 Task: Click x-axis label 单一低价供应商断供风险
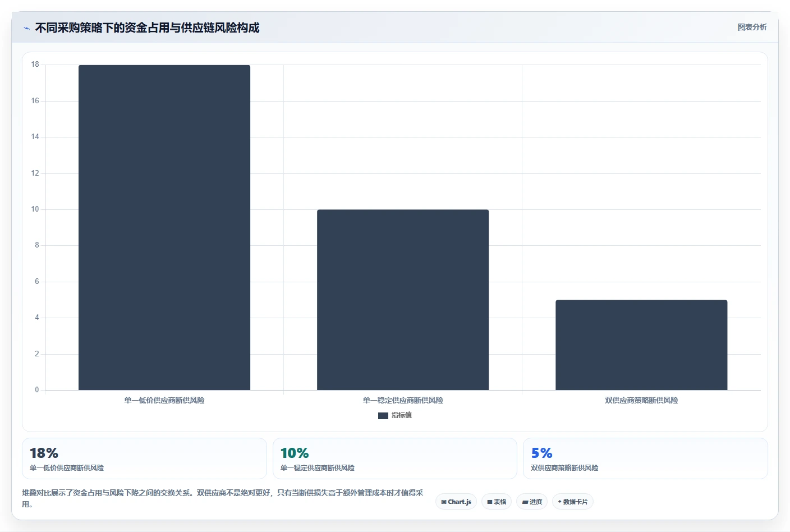click(164, 400)
